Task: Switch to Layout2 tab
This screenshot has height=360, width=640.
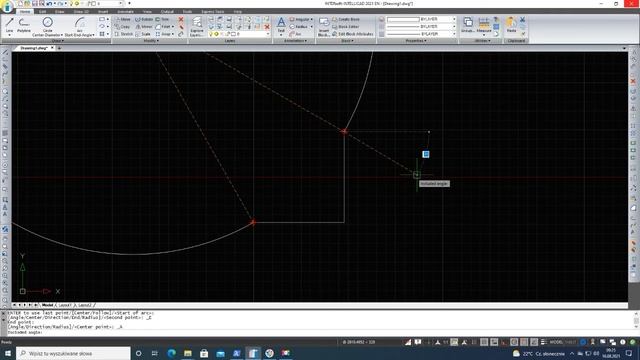Action: coord(84,305)
